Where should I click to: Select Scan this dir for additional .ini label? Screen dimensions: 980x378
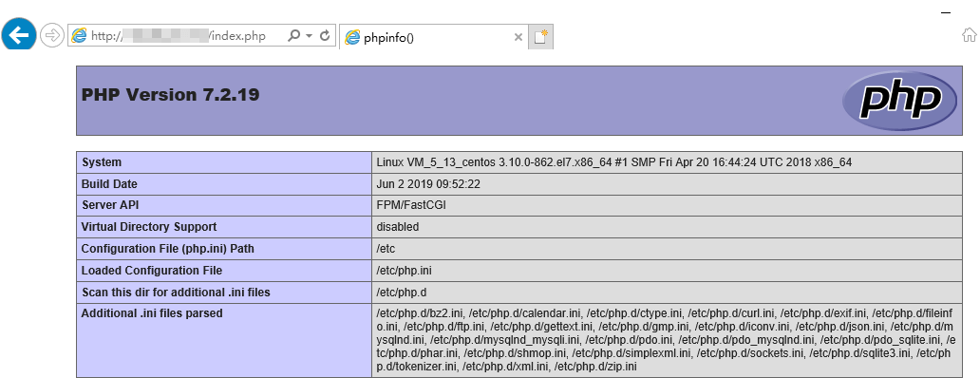176,292
